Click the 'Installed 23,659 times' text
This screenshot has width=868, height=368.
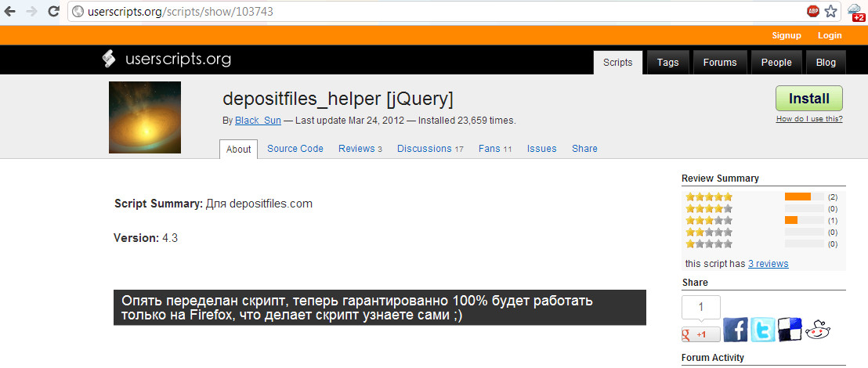[x=467, y=120]
